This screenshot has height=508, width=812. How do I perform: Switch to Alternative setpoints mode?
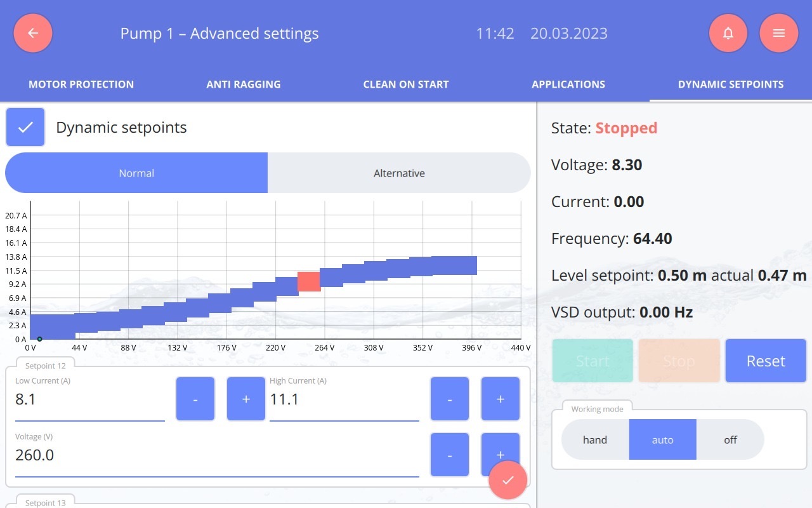(x=399, y=173)
